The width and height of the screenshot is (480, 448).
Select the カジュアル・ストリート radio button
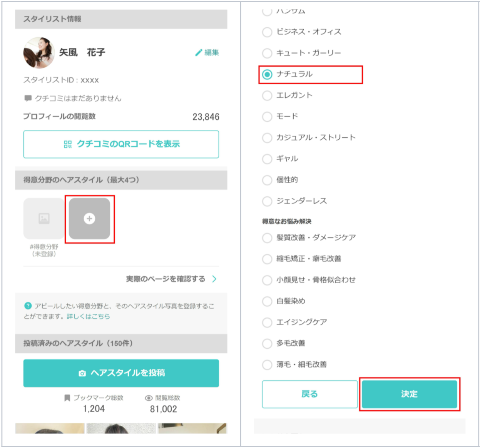[267, 138]
